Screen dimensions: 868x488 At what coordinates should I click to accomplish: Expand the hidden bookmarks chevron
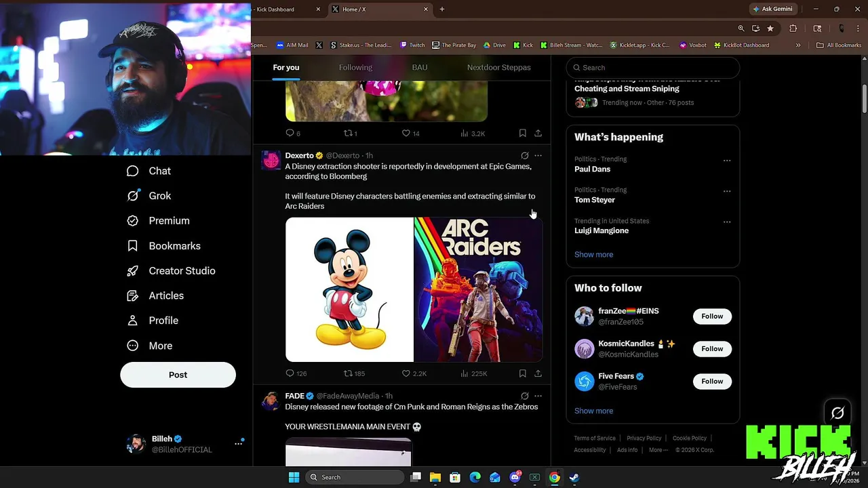click(x=798, y=45)
